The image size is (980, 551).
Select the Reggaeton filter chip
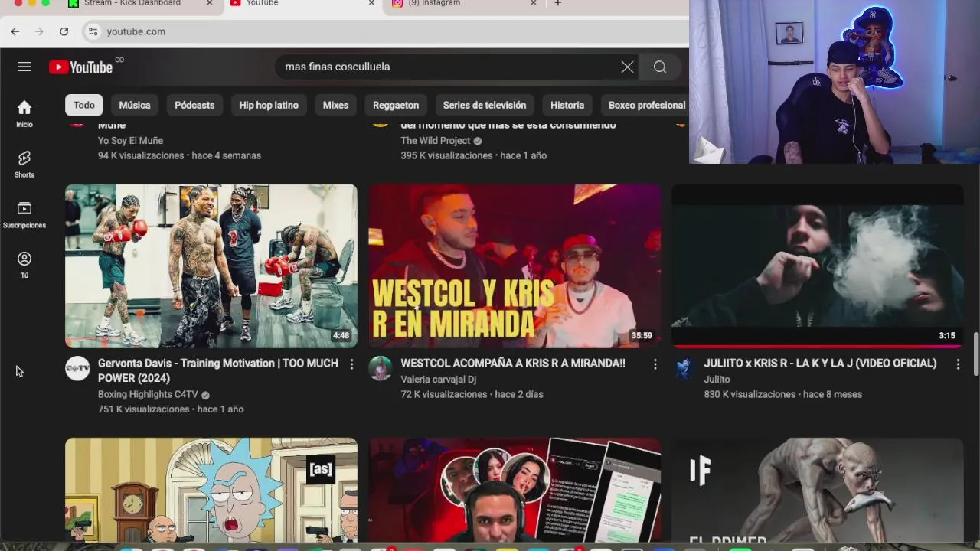[x=396, y=105]
